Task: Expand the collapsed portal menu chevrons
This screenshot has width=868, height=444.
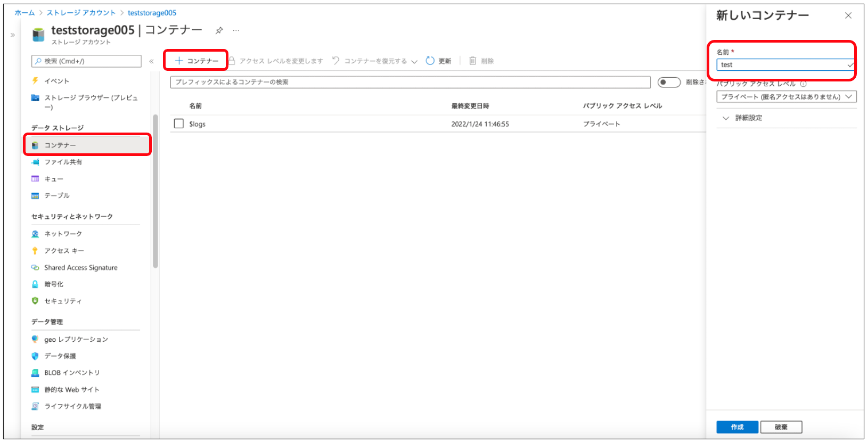Action: (13, 35)
